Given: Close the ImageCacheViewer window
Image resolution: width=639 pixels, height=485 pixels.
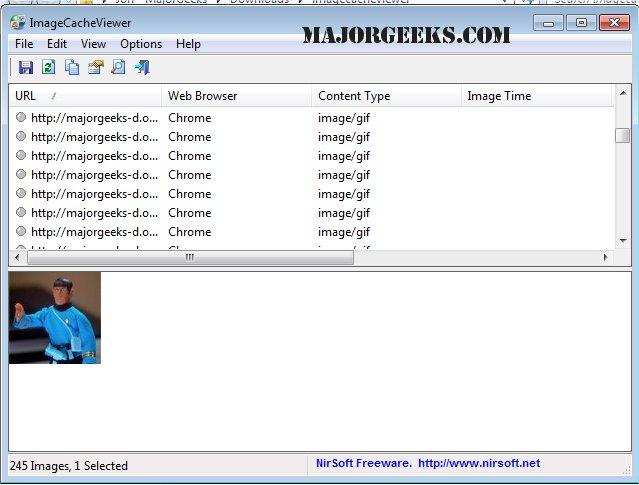Looking at the screenshot, I should 615,23.
